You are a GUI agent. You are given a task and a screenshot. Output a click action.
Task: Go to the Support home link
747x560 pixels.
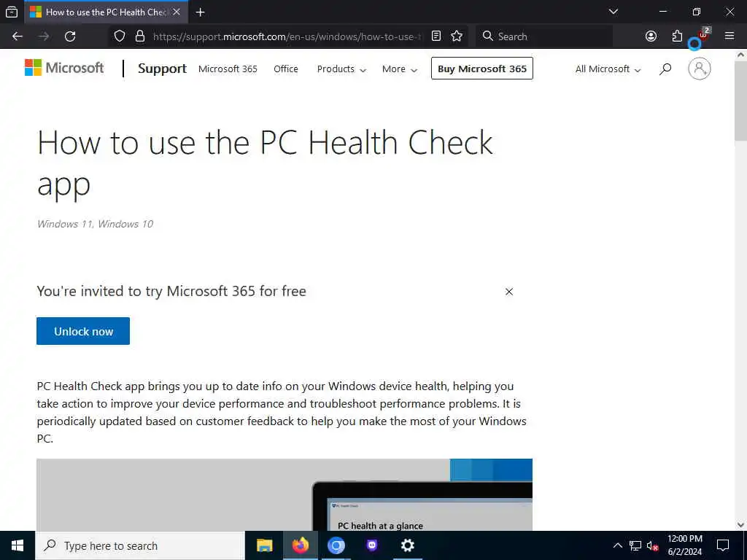162,69
